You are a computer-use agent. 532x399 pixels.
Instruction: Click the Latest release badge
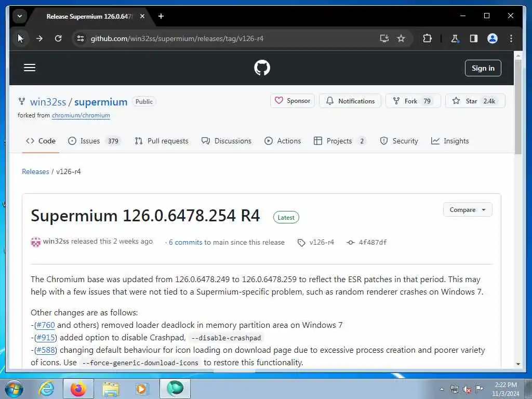pyautogui.click(x=286, y=218)
